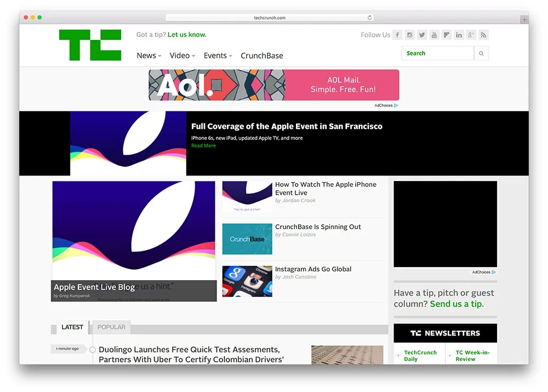Image resolution: width=548 pixels, height=392 pixels.
Task: Click the Duolingo article thumbnail
Action: tap(347, 355)
